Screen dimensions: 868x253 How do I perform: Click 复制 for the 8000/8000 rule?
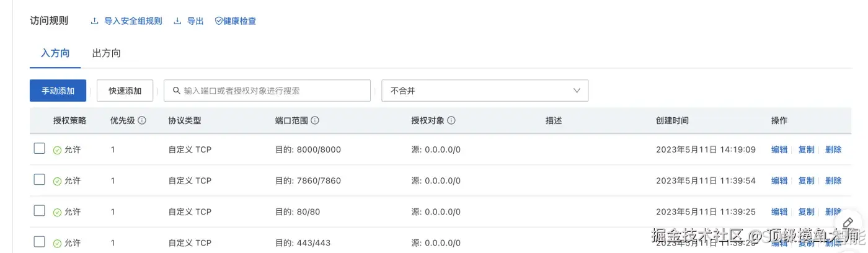[x=807, y=149]
